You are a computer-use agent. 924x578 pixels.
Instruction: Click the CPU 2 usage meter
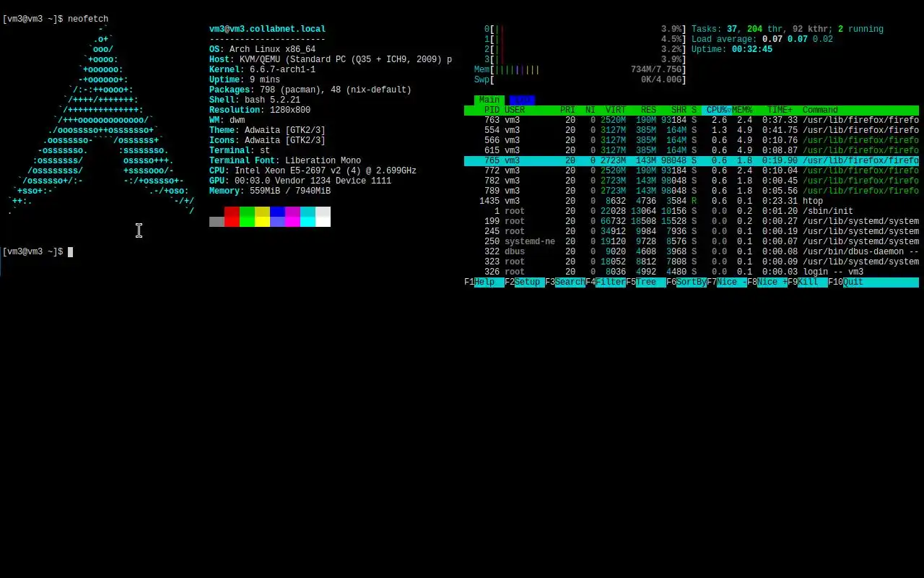(x=585, y=49)
